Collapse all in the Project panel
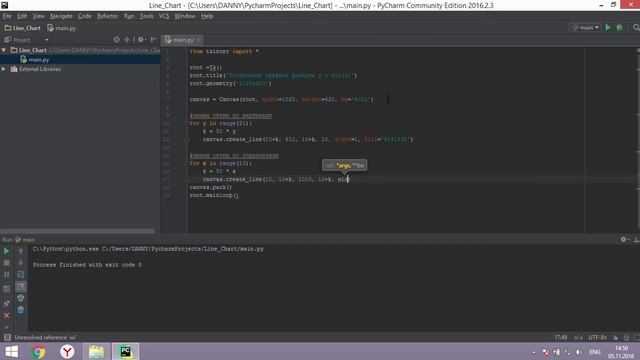640x360 pixels. pyautogui.click(x=127, y=40)
